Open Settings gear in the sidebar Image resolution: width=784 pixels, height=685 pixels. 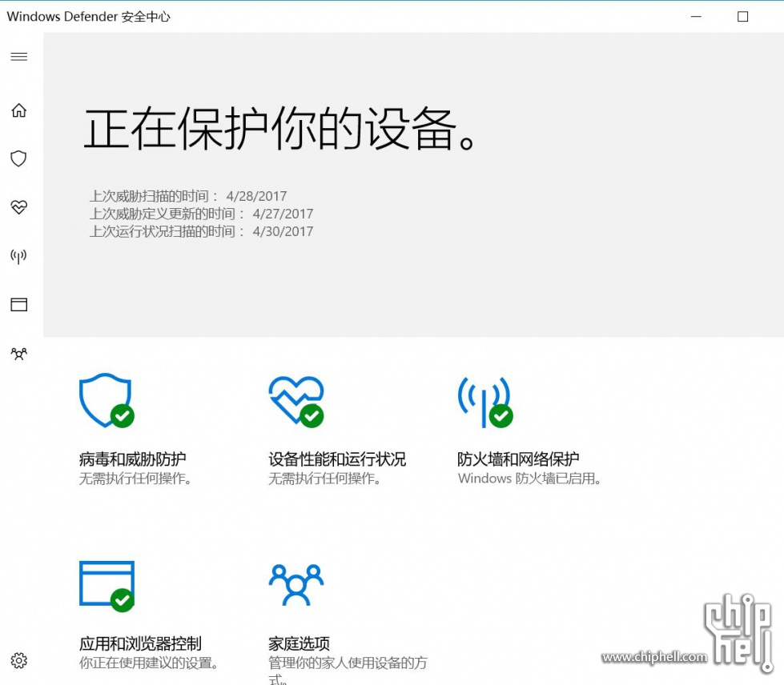tap(19, 660)
